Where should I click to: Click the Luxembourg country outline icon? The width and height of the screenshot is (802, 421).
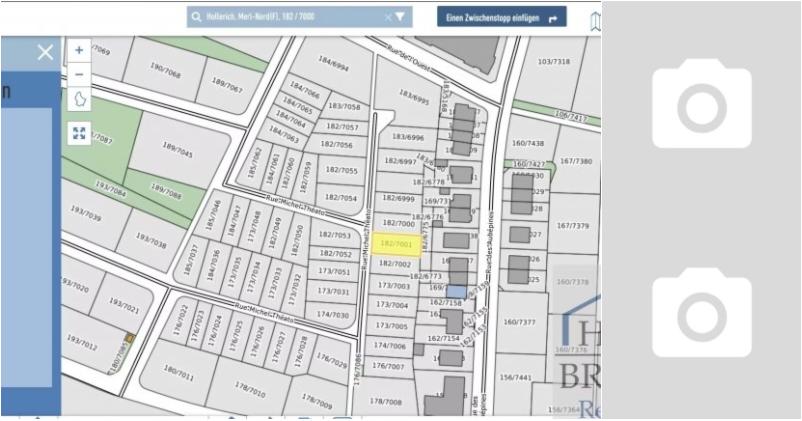point(79,100)
